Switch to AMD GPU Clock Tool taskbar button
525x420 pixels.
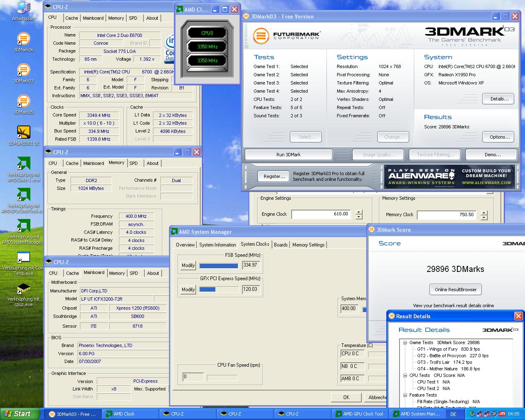359,414
